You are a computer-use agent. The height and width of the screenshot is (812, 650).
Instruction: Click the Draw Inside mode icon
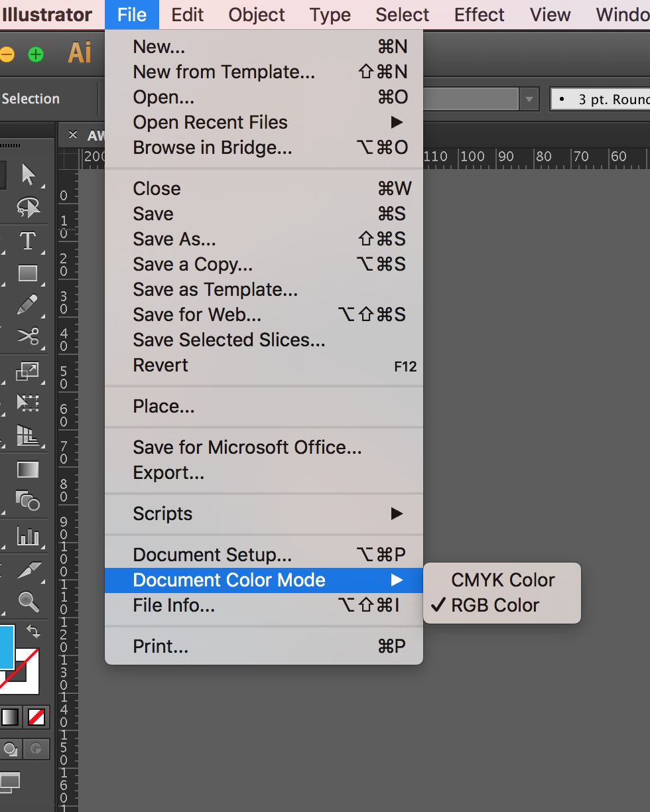click(x=36, y=750)
